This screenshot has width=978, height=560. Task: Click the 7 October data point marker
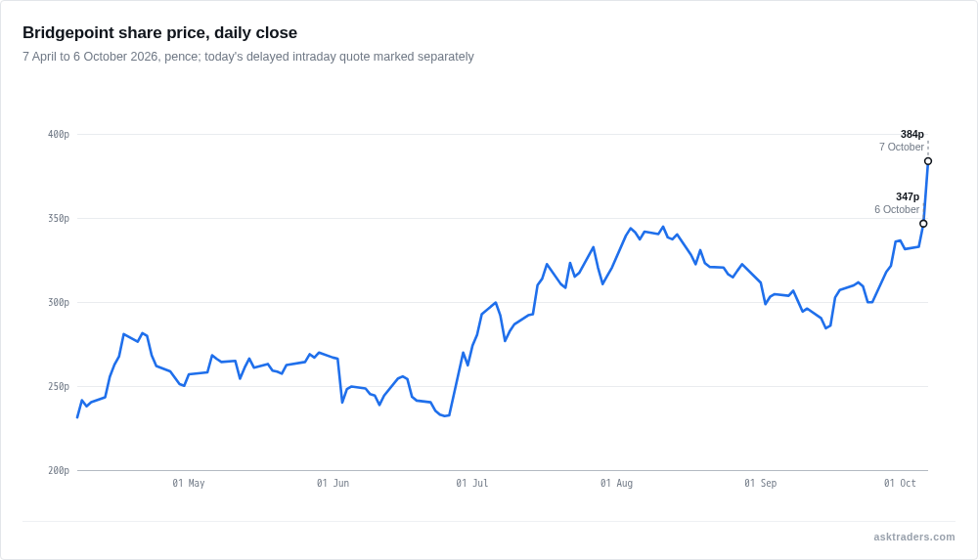coord(928,161)
